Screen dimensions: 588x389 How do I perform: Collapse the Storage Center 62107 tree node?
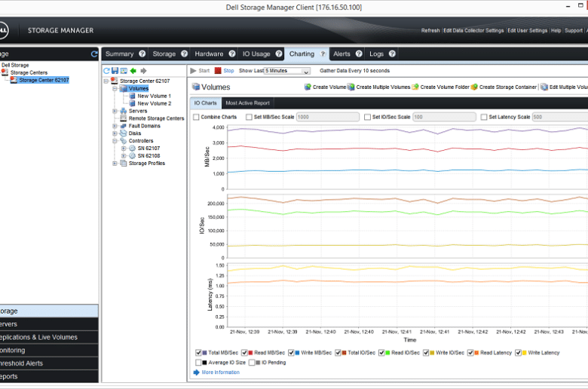(x=106, y=81)
